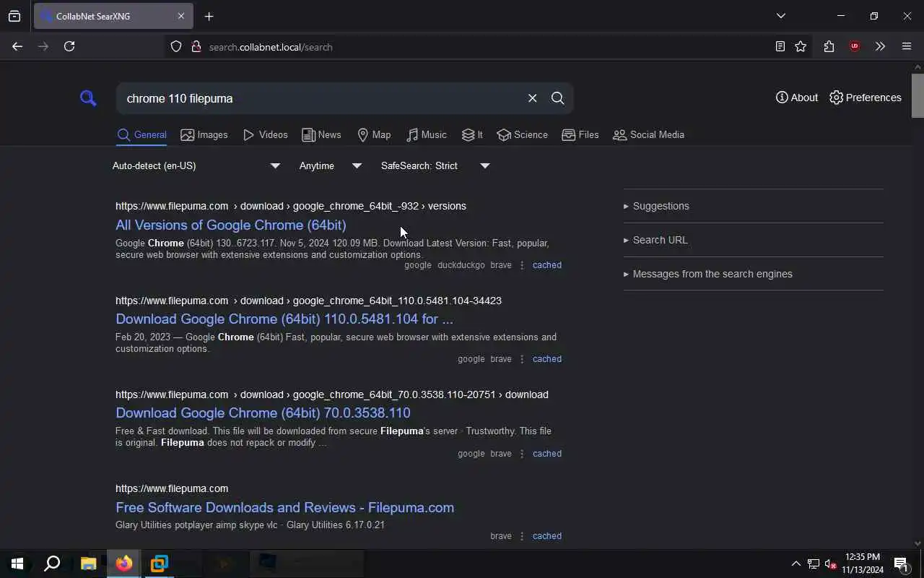This screenshot has height=578, width=924.
Task: Open the SafeSearch Strict dropdown
Action: tap(435, 165)
